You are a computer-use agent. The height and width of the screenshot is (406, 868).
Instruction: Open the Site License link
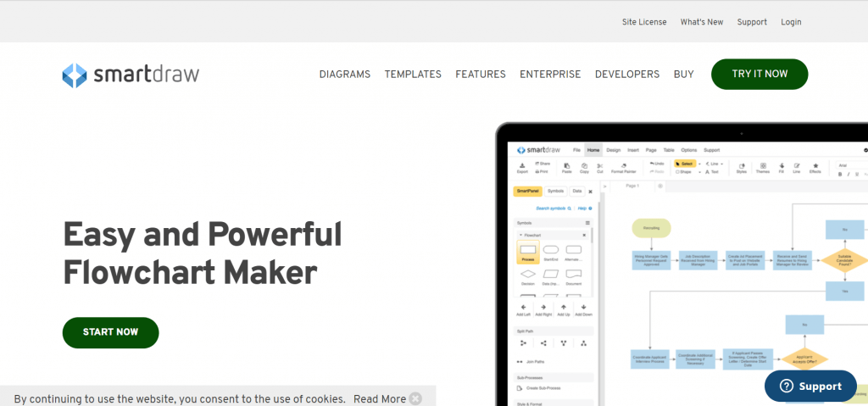tap(644, 22)
